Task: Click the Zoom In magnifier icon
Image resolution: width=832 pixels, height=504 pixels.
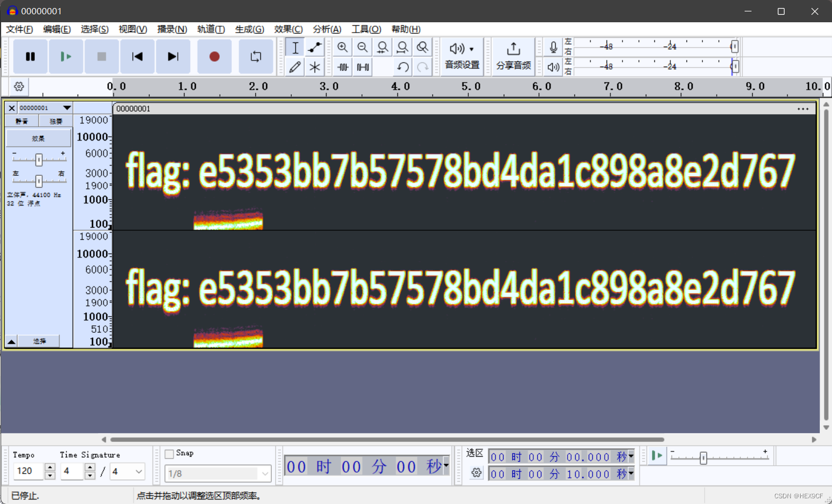Action: tap(343, 47)
